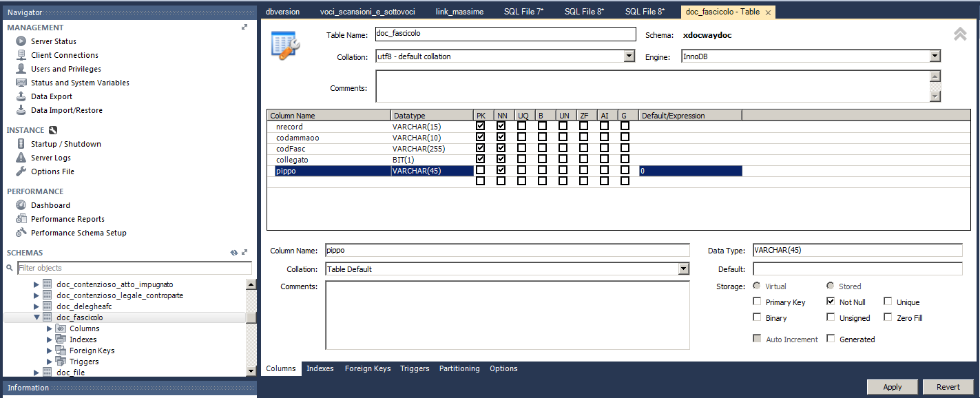Toggle the Not Null checkbox in details

[831, 302]
